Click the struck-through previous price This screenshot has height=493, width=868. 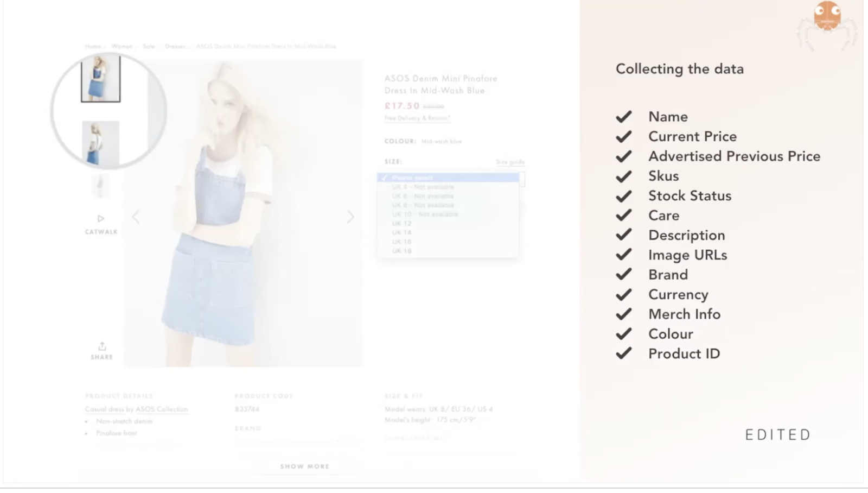point(433,106)
